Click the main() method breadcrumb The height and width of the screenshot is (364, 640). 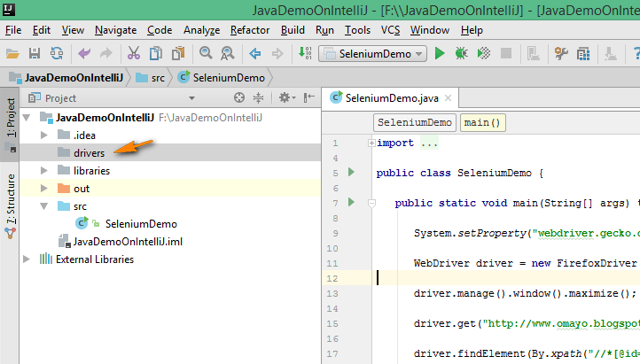pyautogui.click(x=482, y=122)
